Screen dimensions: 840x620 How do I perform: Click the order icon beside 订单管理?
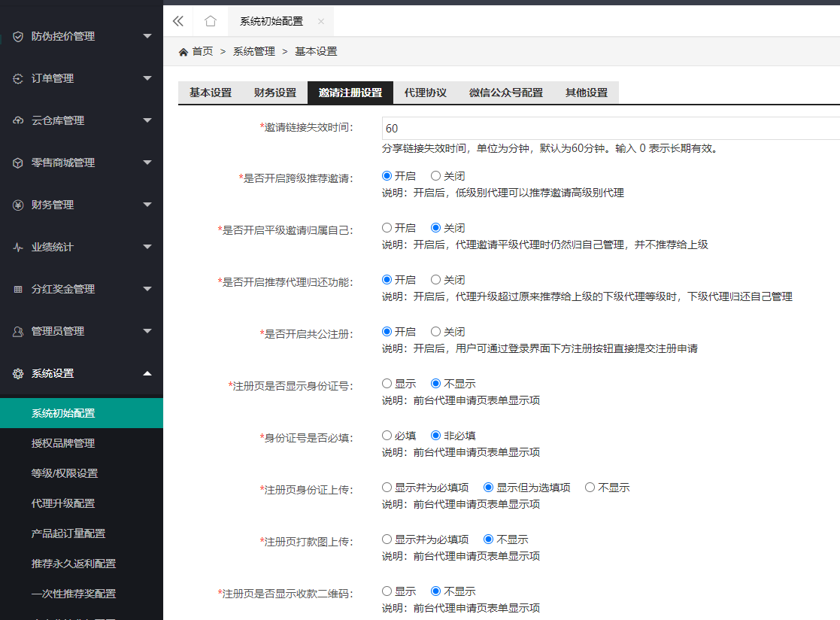(x=18, y=79)
